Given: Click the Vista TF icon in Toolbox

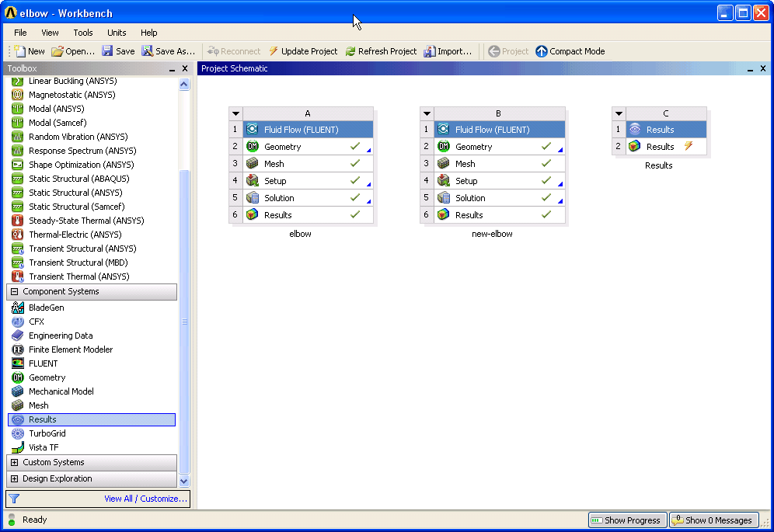Looking at the screenshot, I should tap(18, 447).
